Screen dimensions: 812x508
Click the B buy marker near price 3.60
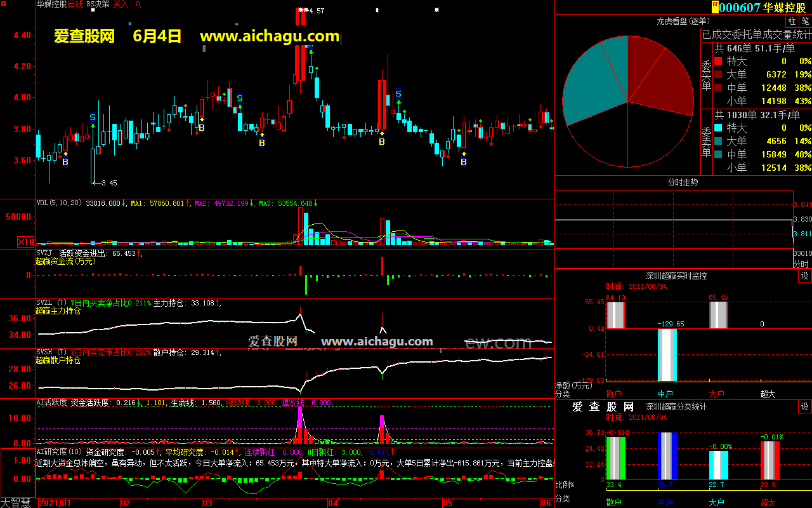[x=65, y=162]
